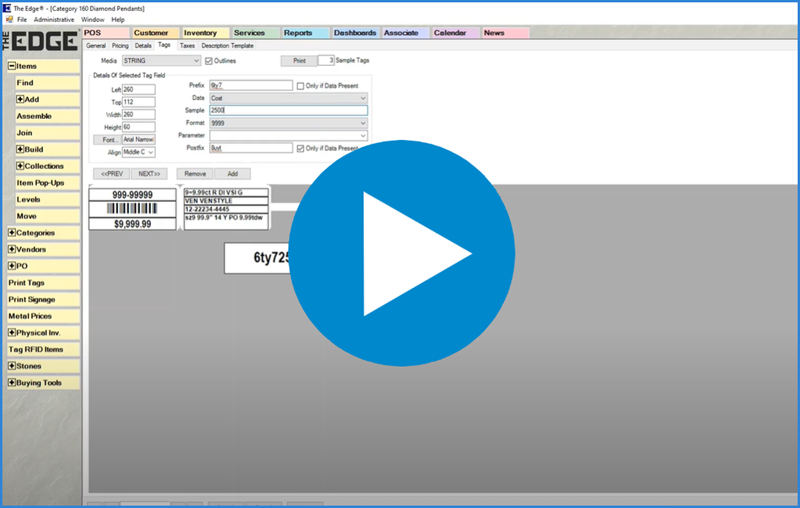Viewport: 800px width, 508px height.
Task: Open the Pricing sub-tab
Action: click(120, 46)
